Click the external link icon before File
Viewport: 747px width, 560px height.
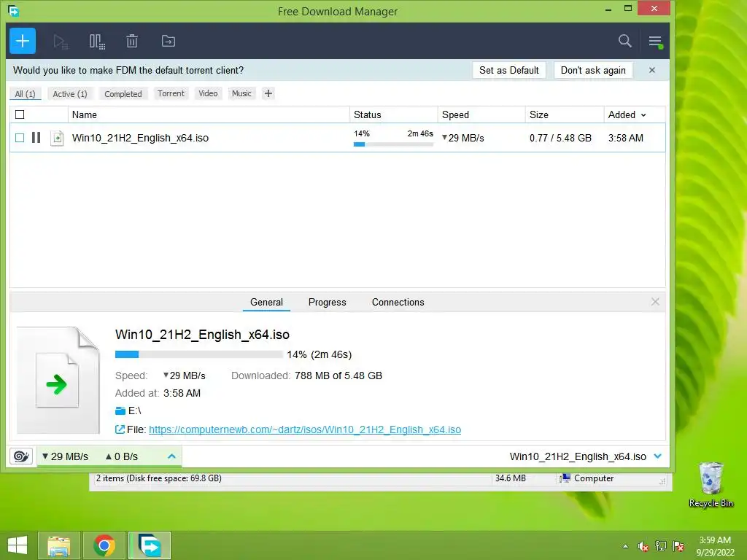point(120,429)
